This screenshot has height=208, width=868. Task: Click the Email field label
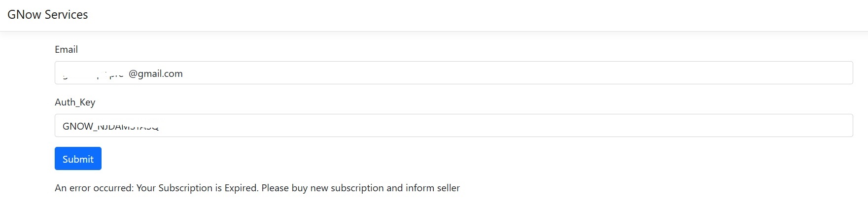coord(66,49)
